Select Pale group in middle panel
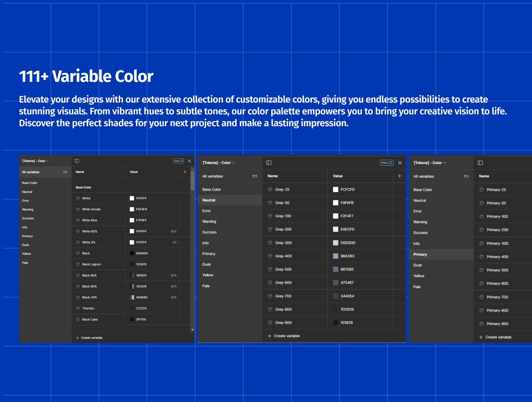Image resolution: width=532 pixels, height=402 pixels. 206,286
